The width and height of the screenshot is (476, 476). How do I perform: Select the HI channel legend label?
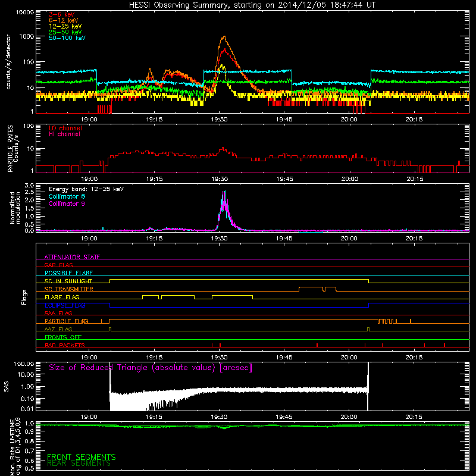pyautogui.click(x=64, y=134)
